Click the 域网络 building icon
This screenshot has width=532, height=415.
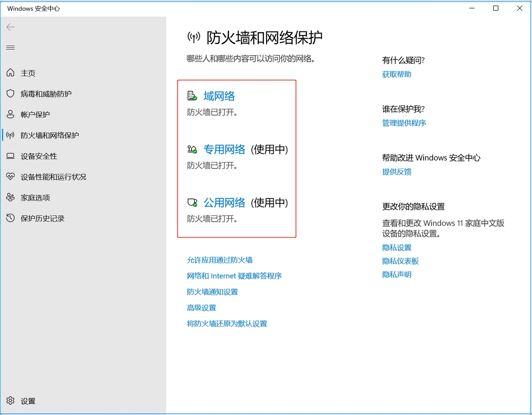[191, 95]
